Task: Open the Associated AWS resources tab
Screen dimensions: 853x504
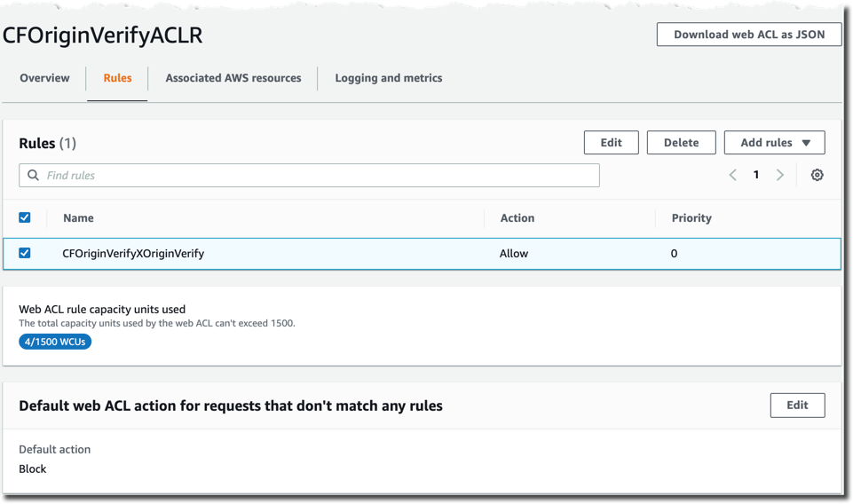Action: click(233, 78)
